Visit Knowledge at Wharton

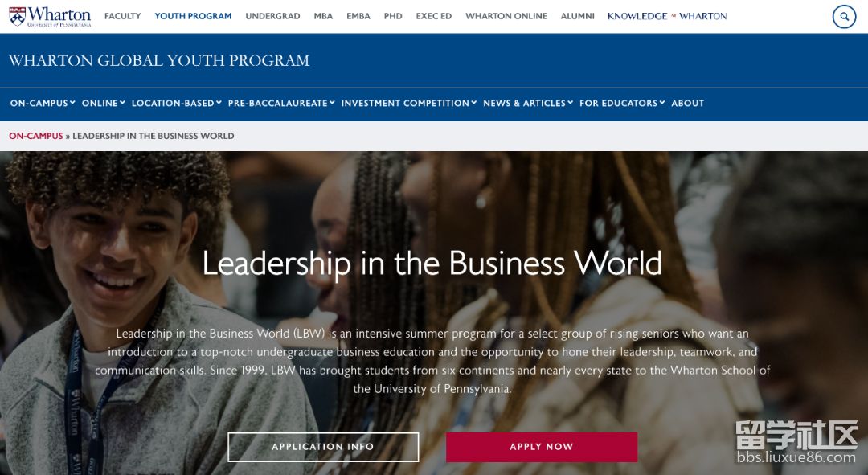coord(667,16)
